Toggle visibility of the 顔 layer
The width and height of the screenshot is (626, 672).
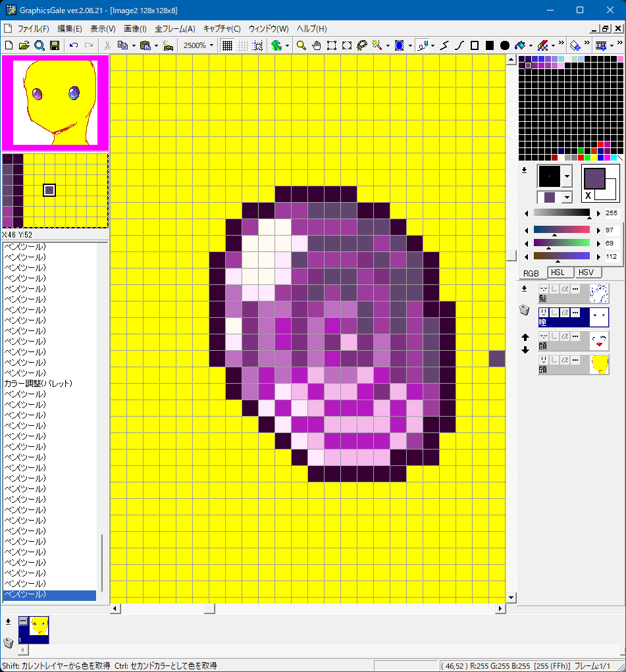click(x=544, y=336)
